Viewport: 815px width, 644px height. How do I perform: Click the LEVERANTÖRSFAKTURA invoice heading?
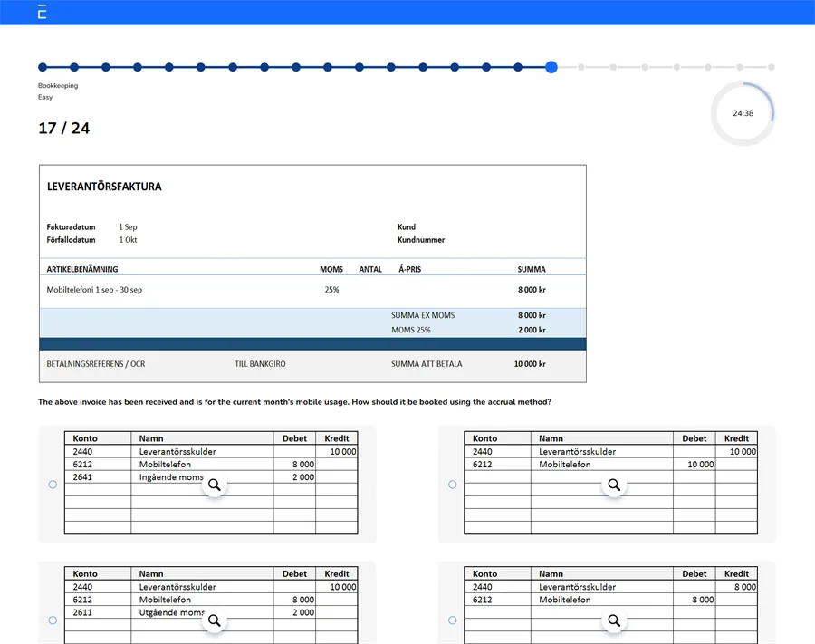click(104, 187)
